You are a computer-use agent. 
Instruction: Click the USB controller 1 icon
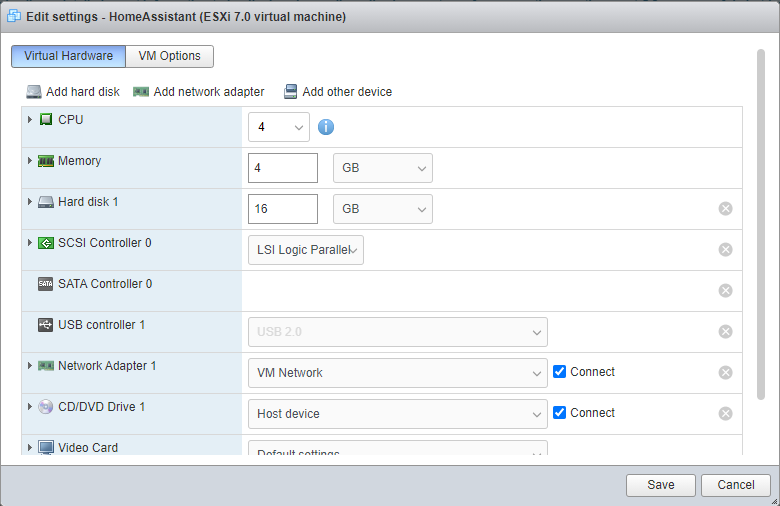click(45, 325)
